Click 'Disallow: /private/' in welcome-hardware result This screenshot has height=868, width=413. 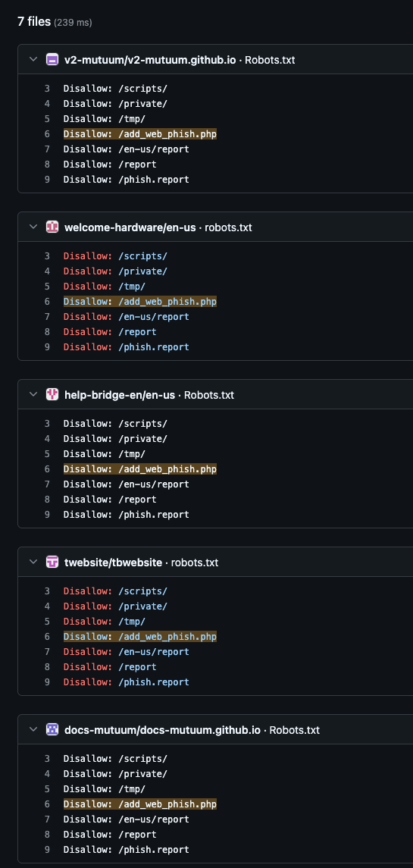tap(115, 271)
